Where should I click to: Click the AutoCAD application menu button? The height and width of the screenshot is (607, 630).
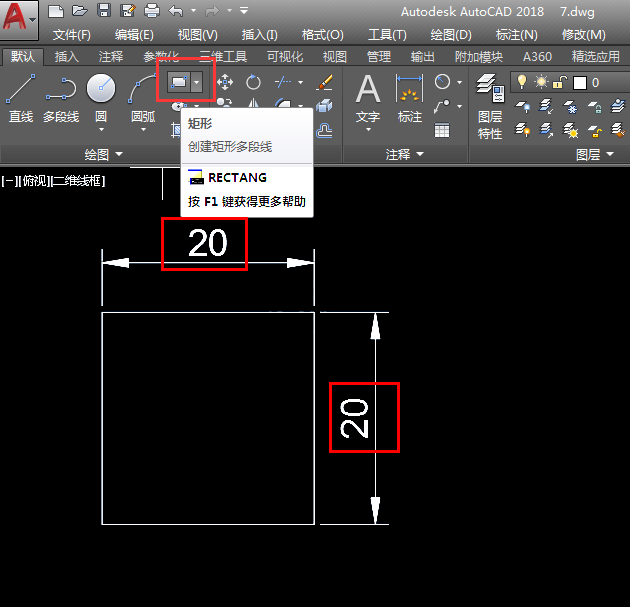(x=19, y=19)
